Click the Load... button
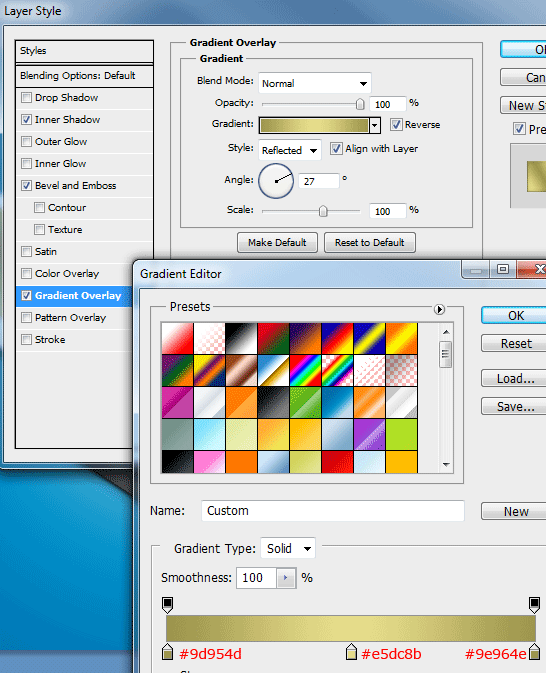 [514, 379]
